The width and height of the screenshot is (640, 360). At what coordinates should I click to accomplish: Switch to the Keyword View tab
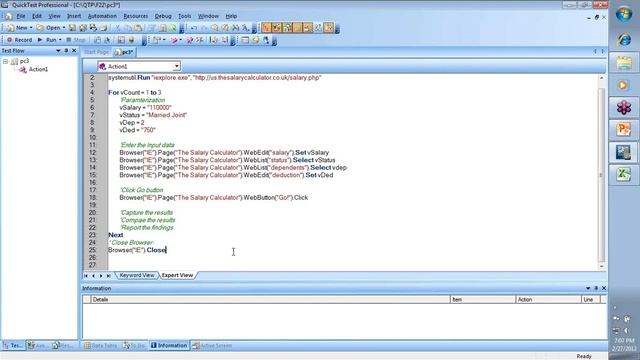click(137, 276)
